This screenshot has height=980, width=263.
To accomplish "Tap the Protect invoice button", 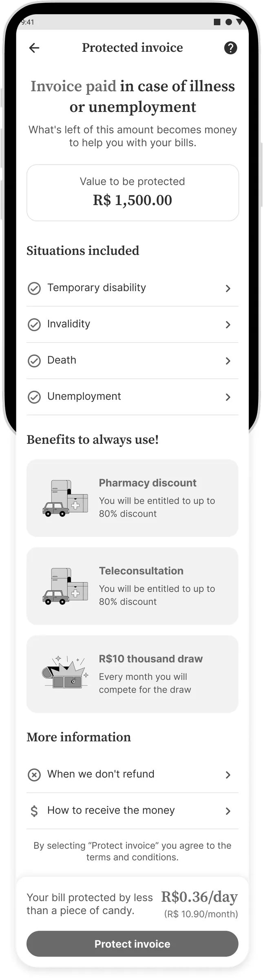I will click(133, 944).
